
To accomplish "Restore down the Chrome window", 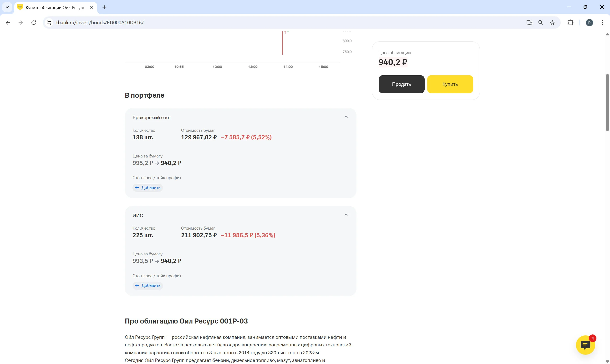I will (x=585, y=7).
